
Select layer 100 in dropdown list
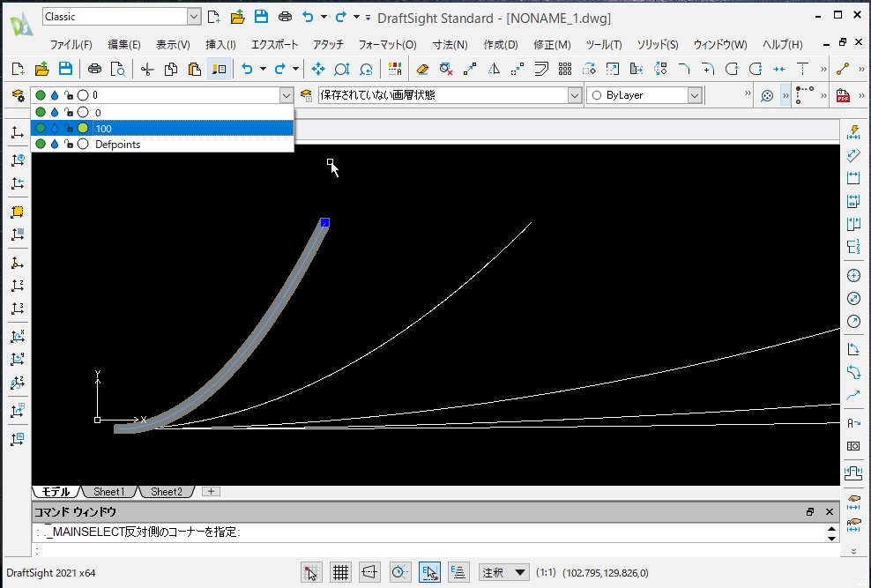pyautogui.click(x=162, y=128)
